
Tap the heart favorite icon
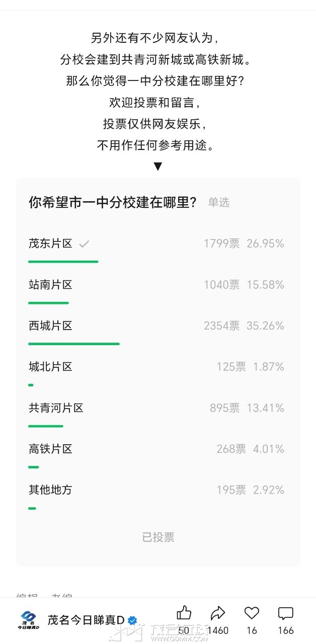(x=252, y=613)
